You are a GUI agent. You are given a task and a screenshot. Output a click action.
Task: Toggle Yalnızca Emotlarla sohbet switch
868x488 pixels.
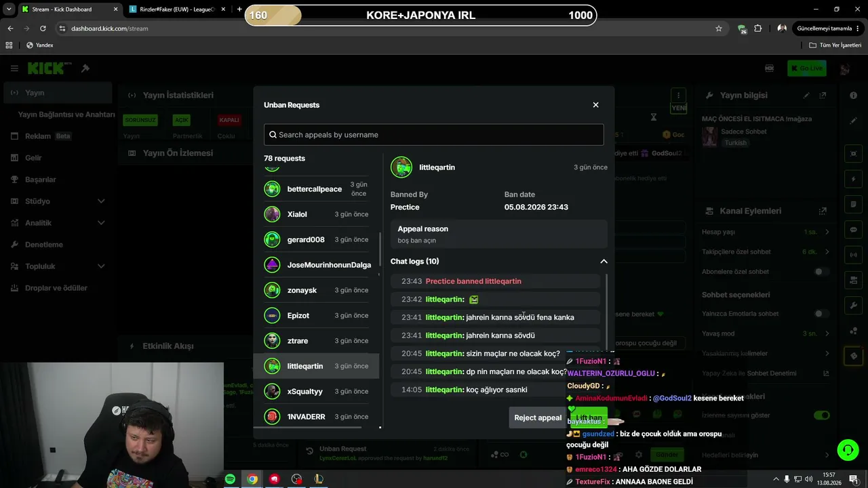(x=821, y=314)
